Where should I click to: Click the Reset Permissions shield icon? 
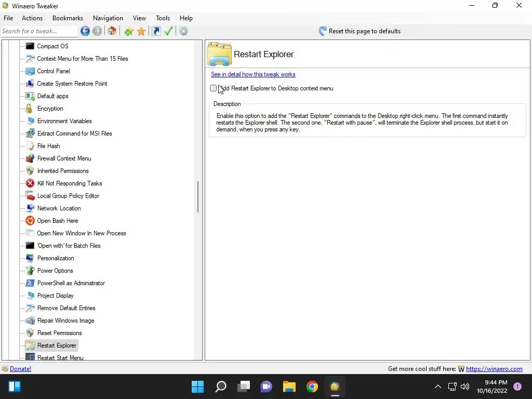30,333
